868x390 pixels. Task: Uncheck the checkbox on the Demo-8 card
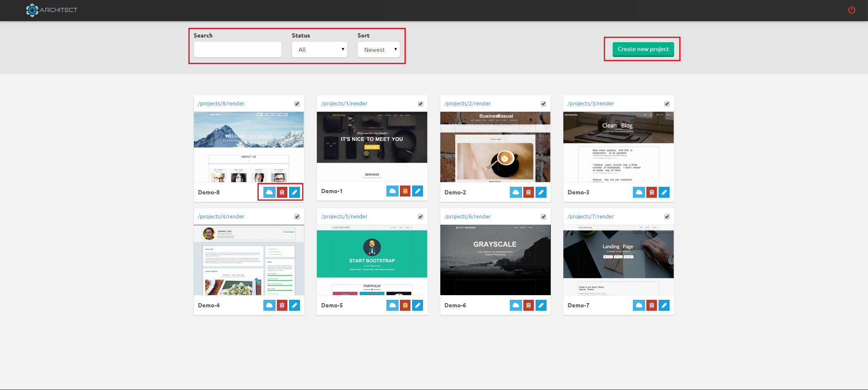tap(297, 104)
